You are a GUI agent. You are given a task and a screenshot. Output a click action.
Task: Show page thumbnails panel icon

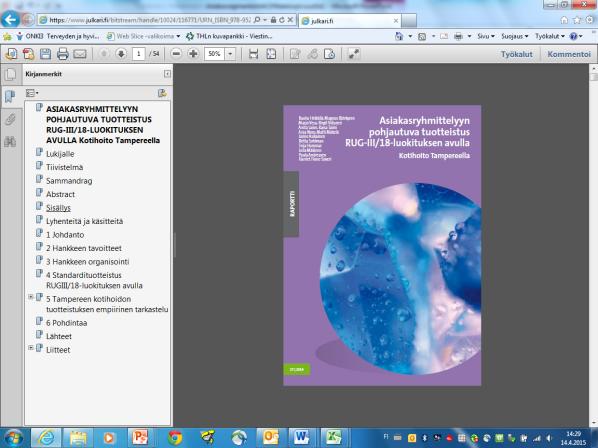point(10,74)
